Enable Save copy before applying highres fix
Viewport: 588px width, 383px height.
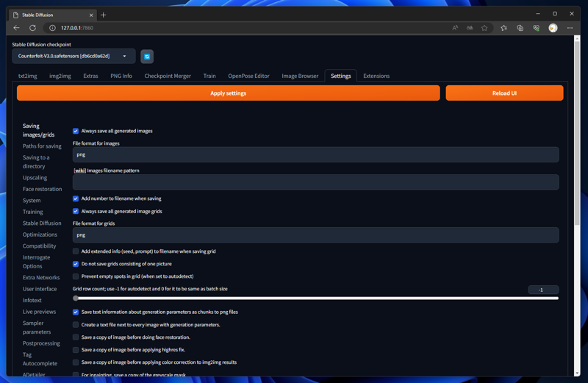pyautogui.click(x=76, y=350)
